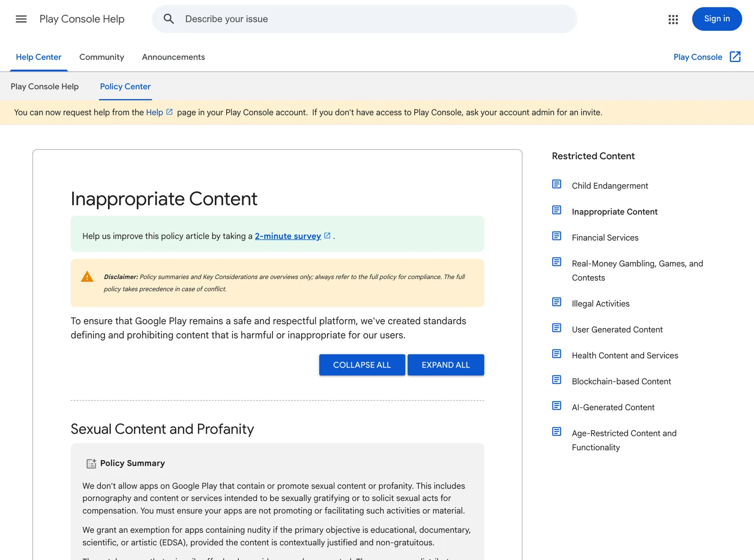Click document icon beside Real-Money Gambling
Image resolution: width=754 pixels, height=560 pixels.
[557, 262]
